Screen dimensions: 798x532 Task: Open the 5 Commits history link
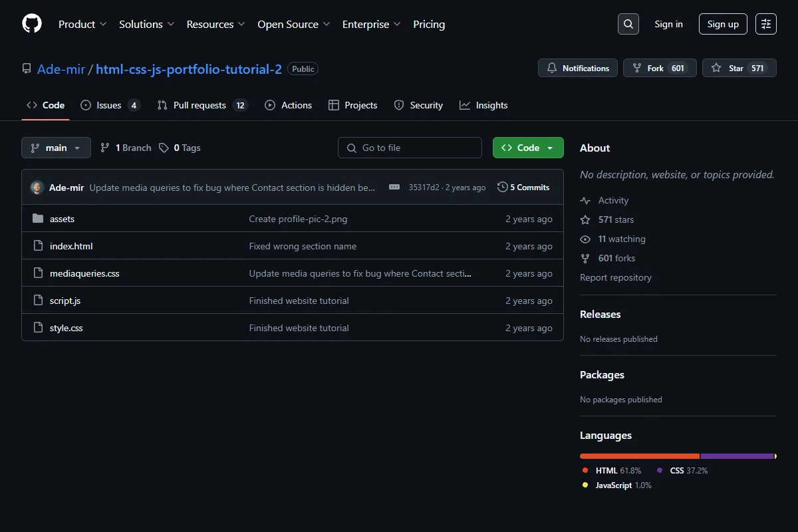click(523, 188)
